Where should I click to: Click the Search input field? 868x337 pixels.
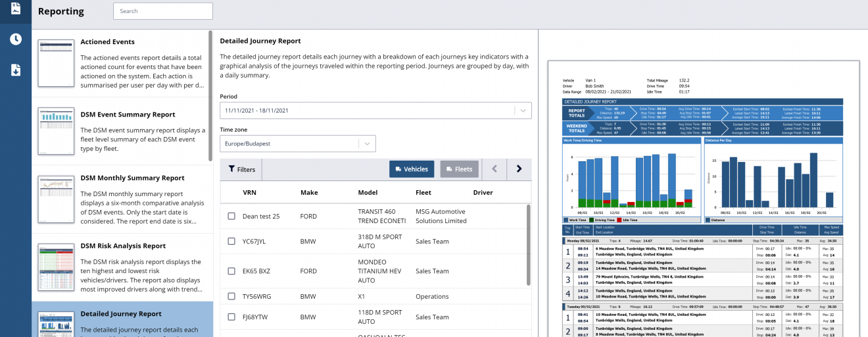click(162, 11)
